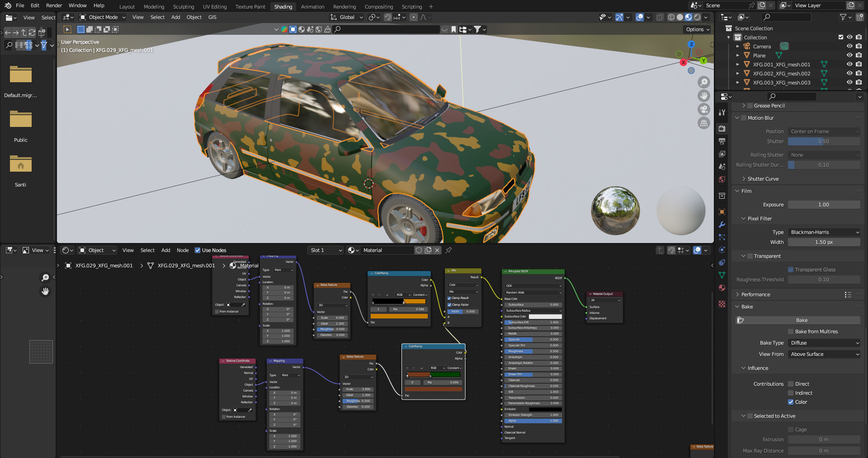This screenshot has width=868, height=458.
Task: Toggle Use Nodes checkbox
Action: [198, 250]
